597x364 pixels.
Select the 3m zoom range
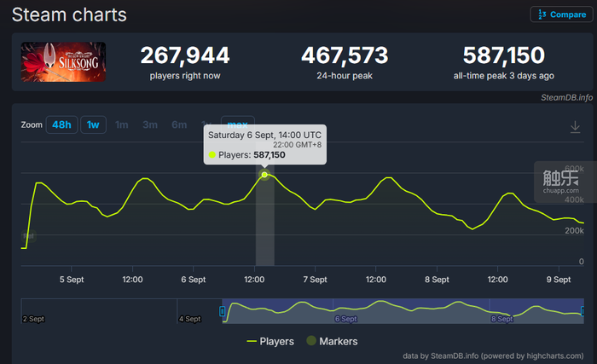coord(150,125)
